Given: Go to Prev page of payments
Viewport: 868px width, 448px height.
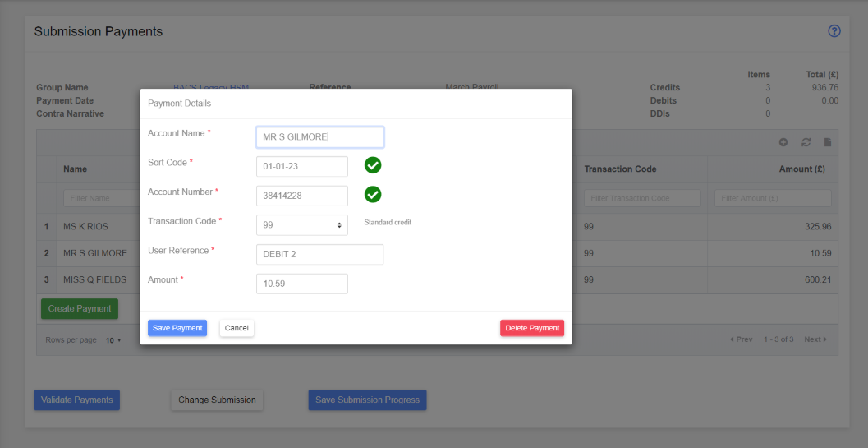Looking at the screenshot, I should click(x=742, y=339).
